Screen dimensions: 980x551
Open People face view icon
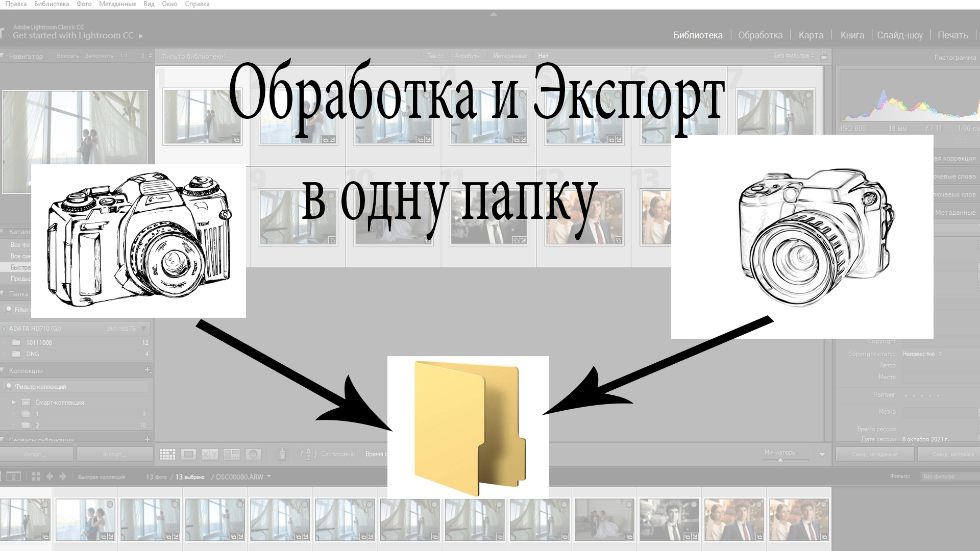click(253, 454)
